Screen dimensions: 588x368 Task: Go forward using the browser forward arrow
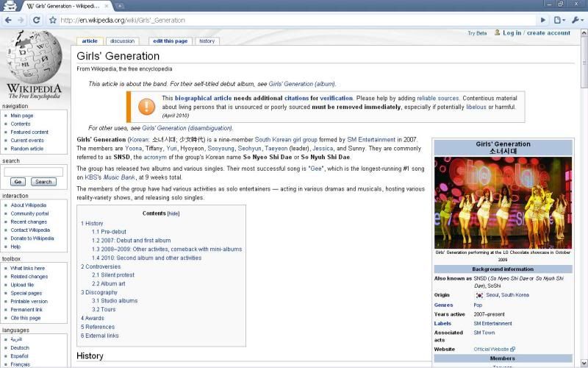click(21, 21)
